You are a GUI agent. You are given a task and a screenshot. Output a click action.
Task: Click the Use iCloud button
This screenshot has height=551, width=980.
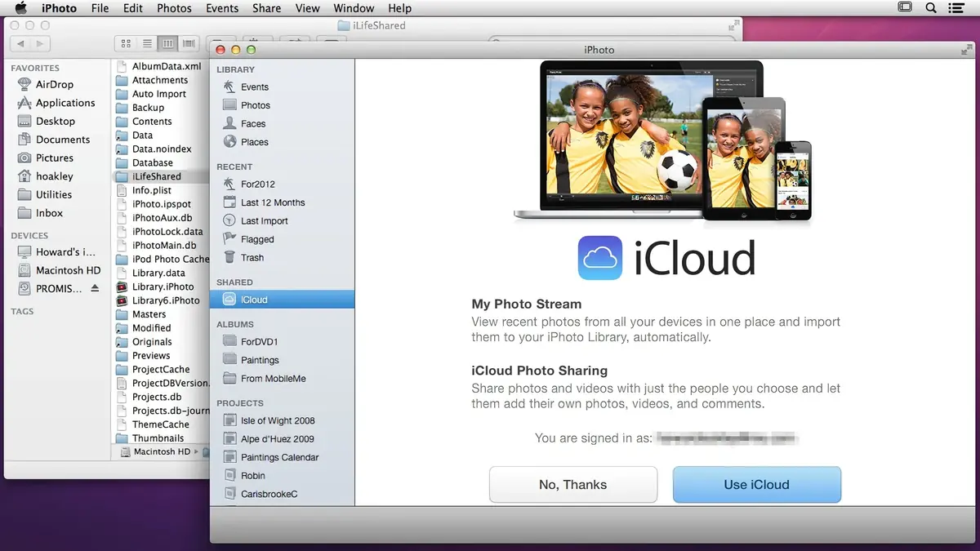(x=756, y=484)
